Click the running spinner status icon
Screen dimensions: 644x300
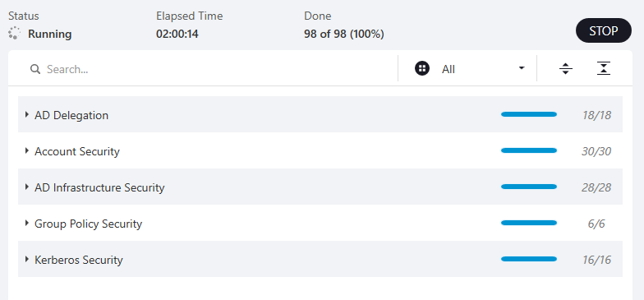[x=14, y=33]
